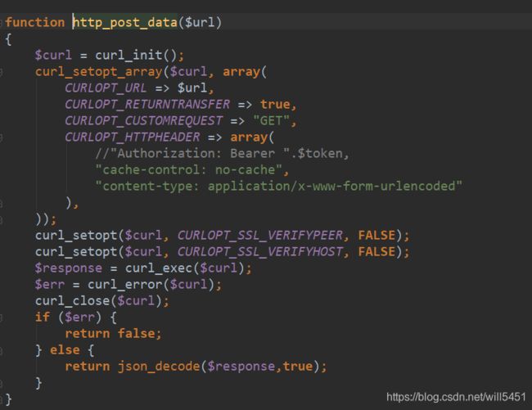Click $response being assigned from curl_exec
The image size is (532, 410).
tap(69, 268)
